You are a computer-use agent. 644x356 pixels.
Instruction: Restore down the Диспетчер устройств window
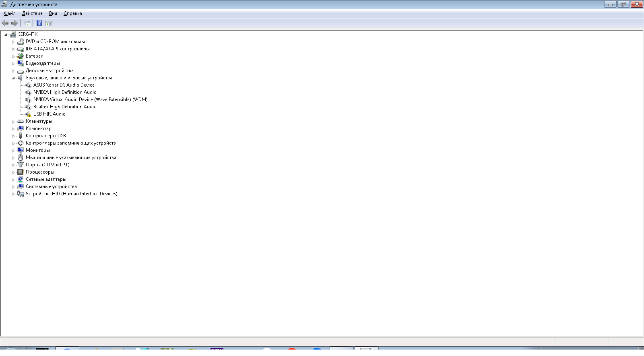coord(623,4)
